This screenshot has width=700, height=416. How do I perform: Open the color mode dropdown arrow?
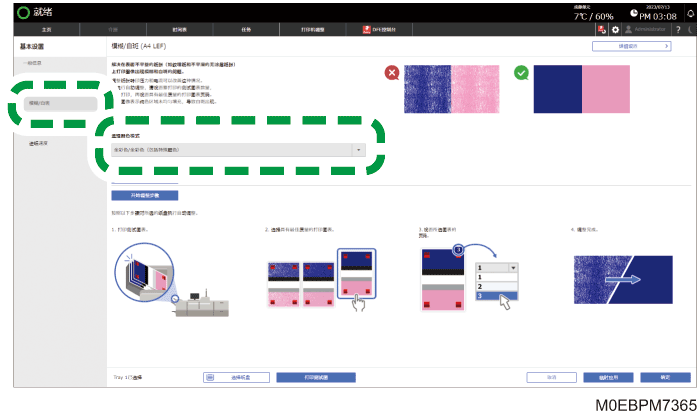358,150
